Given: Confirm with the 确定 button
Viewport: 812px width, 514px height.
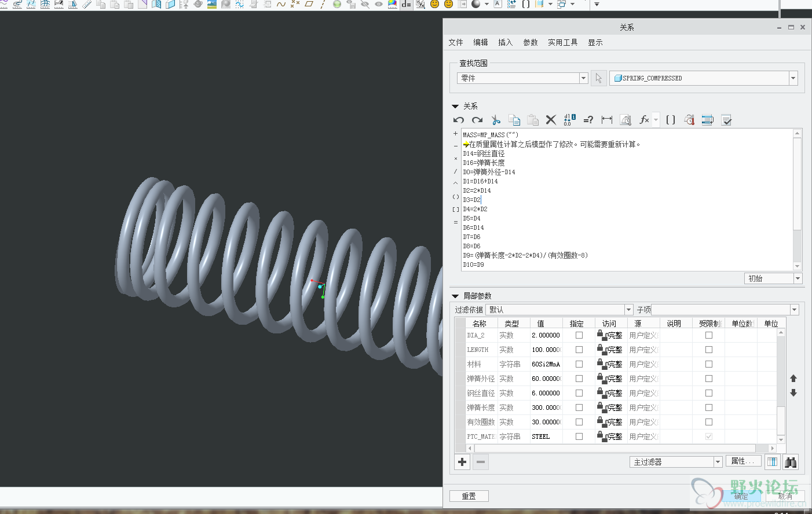Looking at the screenshot, I should (741, 496).
